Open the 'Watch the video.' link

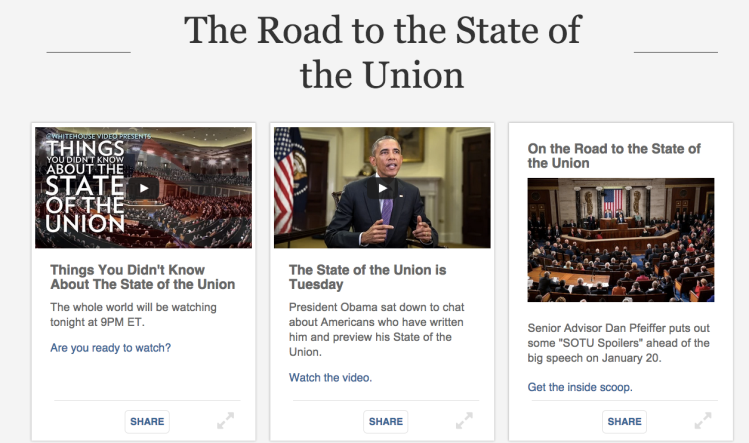point(330,378)
